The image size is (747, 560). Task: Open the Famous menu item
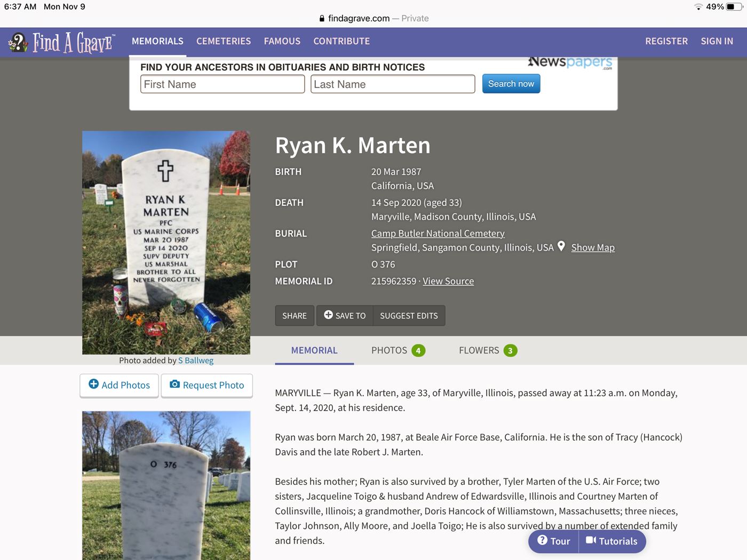click(282, 41)
